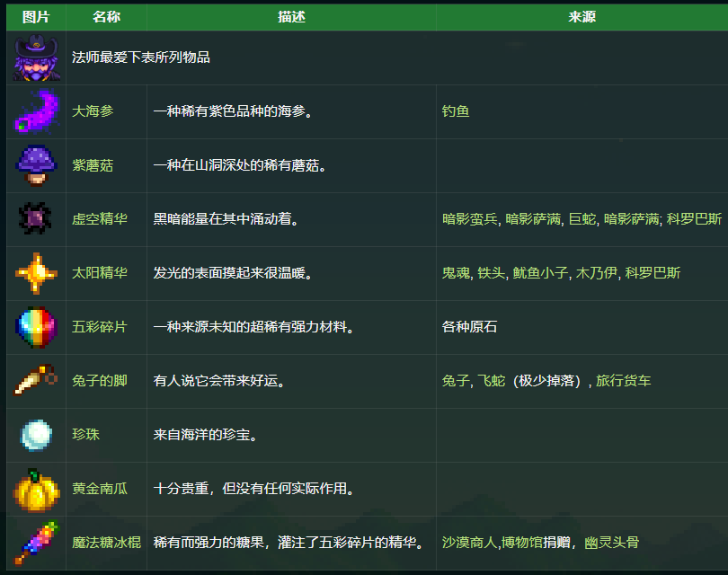Click the description 一种在山洞深处的稀有蘑菇。
The image size is (728, 575).
point(240,165)
